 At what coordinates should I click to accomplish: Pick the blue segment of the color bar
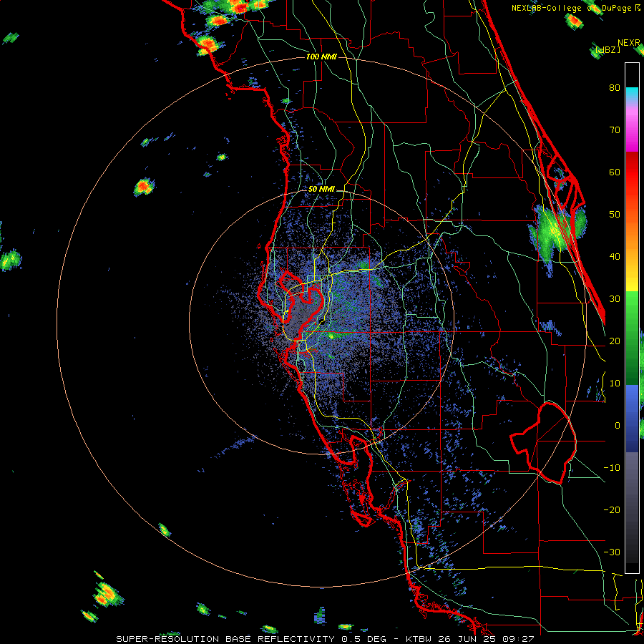pyautogui.click(x=632, y=419)
